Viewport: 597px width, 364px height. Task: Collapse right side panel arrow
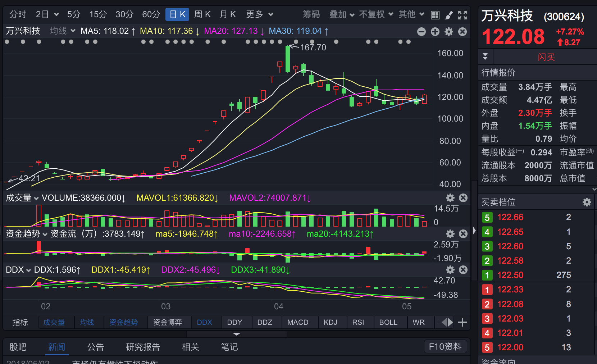click(474, 231)
